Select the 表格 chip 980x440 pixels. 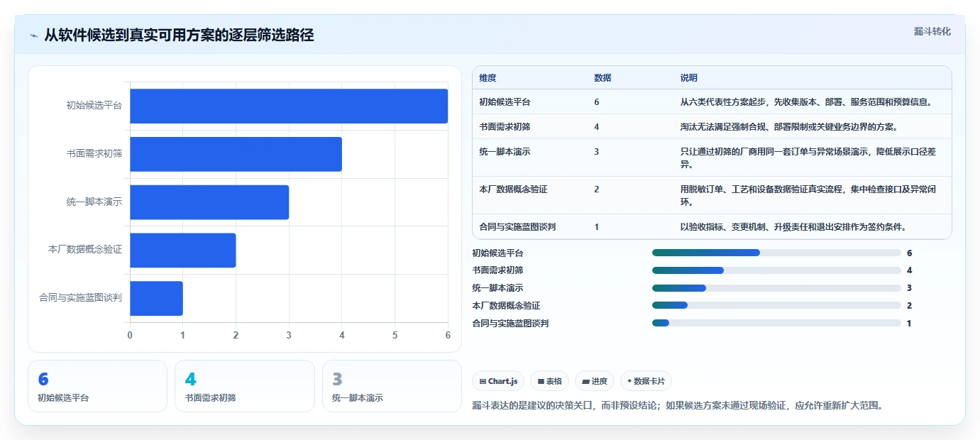coord(549,381)
